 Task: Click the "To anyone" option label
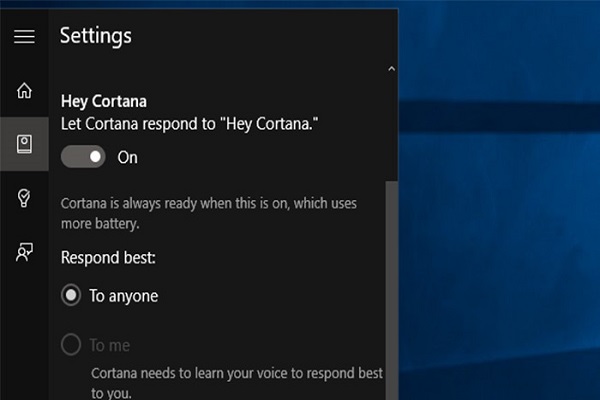coord(123,295)
